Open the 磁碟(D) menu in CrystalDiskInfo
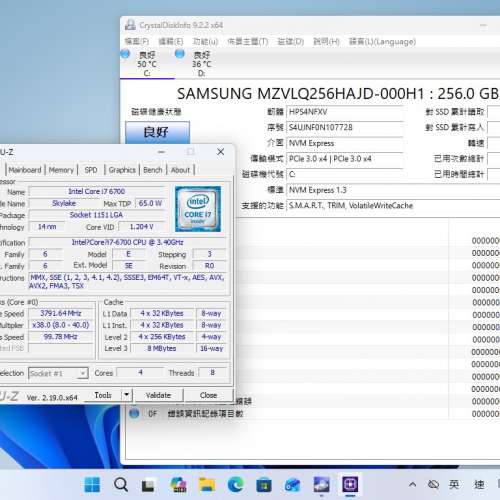Screen dimensions: 500x500 tap(290, 41)
